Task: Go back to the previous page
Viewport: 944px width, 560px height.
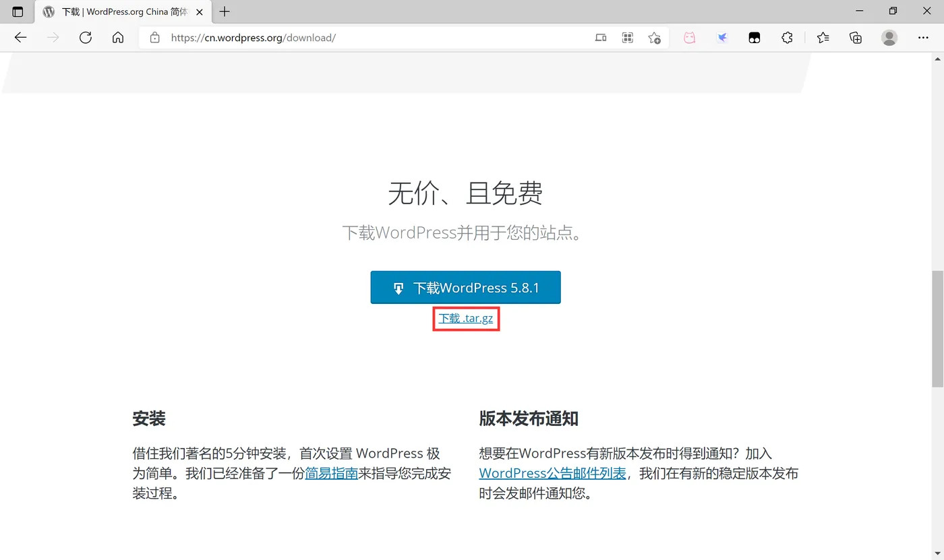Action: pos(21,38)
